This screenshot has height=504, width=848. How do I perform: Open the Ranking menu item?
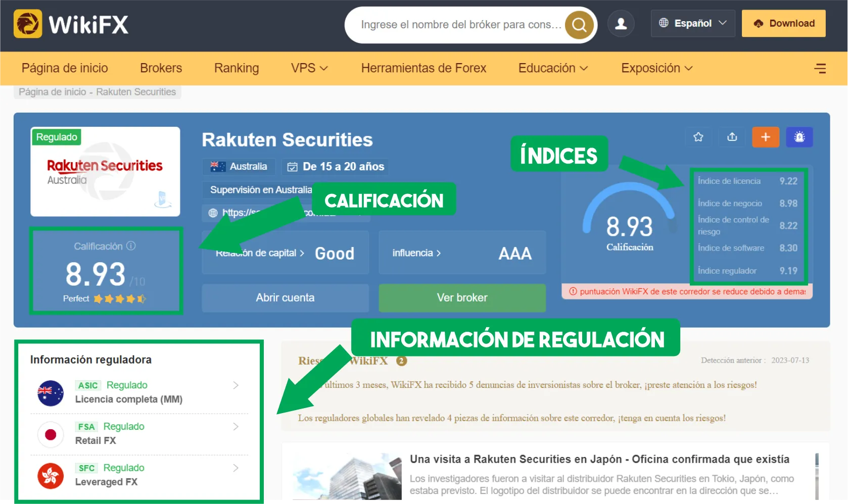237,68
